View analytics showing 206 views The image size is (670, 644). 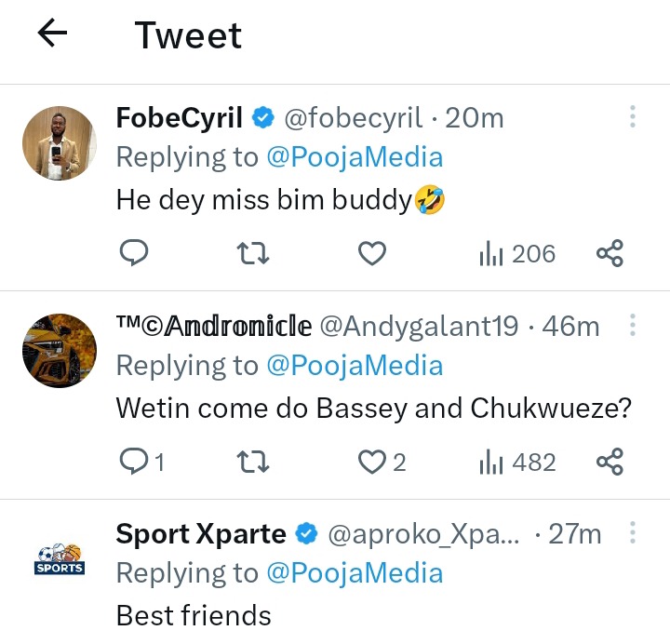coord(516,253)
